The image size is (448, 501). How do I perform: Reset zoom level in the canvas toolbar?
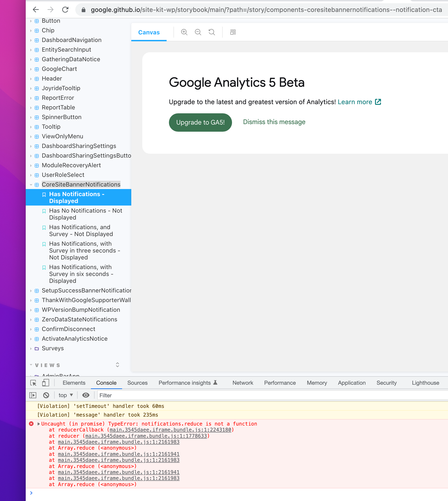point(212,32)
